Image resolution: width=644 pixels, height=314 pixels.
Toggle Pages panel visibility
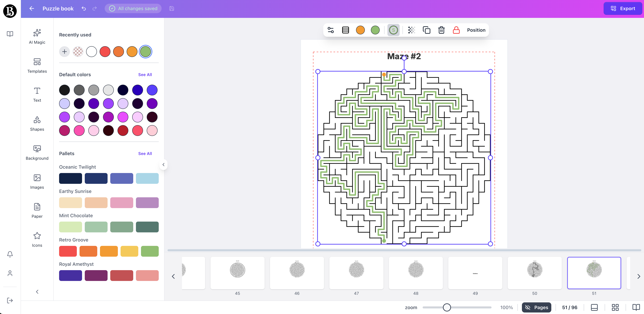[536, 307]
